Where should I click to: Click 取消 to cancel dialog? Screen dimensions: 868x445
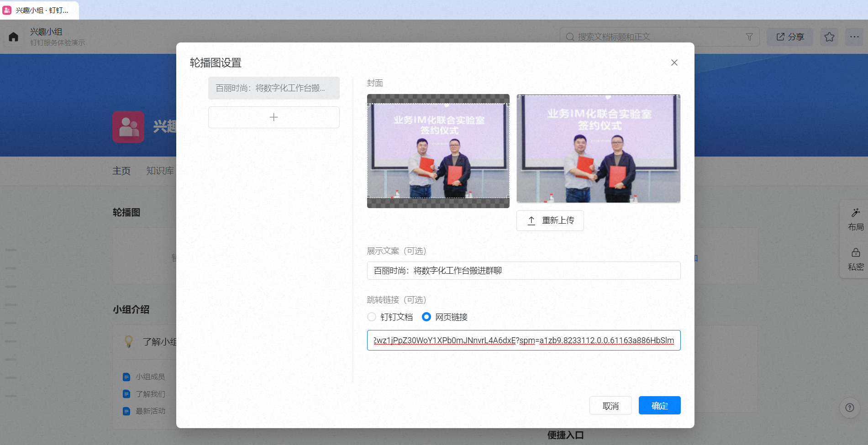tap(610, 405)
